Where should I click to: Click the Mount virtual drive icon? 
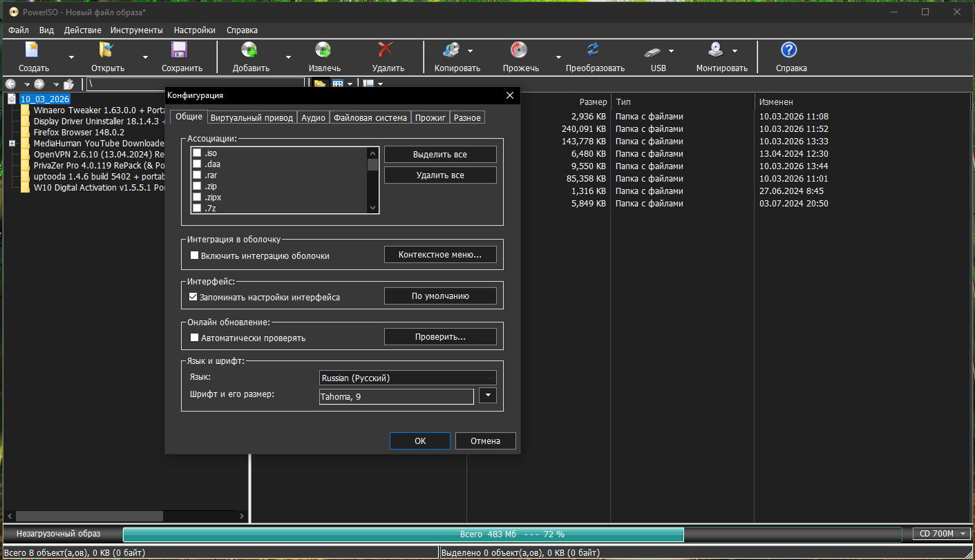coord(715,50)
